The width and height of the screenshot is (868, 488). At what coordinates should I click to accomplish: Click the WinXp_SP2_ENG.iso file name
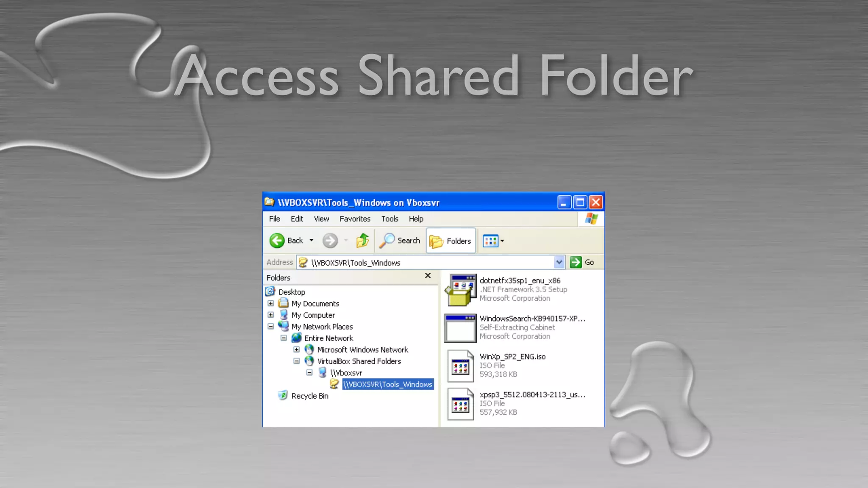pos(512,357)
